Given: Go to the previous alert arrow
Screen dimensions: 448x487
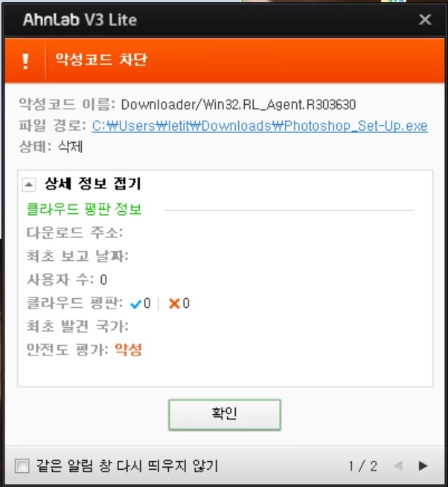Looking at the screenshot, I should (398, 466).
